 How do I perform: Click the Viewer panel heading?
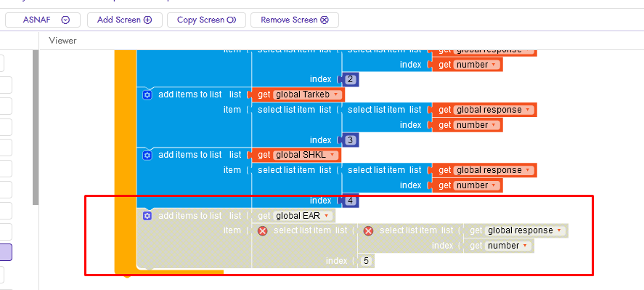[x=62, y=40]
